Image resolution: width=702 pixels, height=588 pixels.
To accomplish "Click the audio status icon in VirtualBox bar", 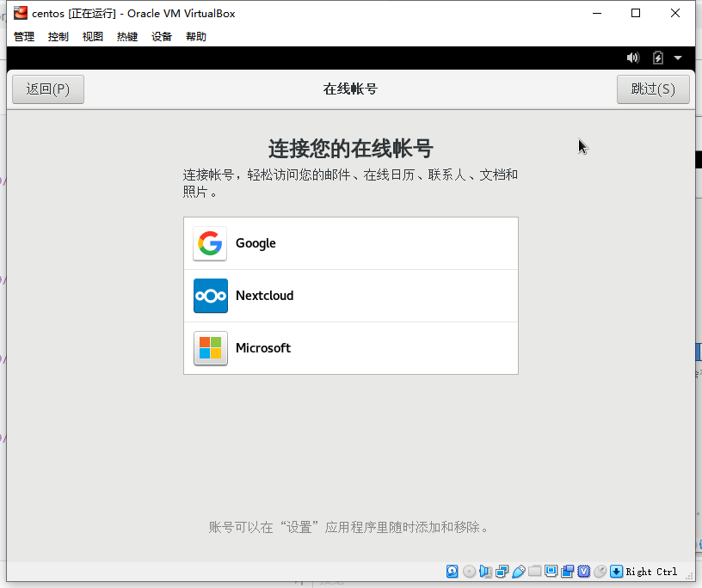I will tap(485, 572).
